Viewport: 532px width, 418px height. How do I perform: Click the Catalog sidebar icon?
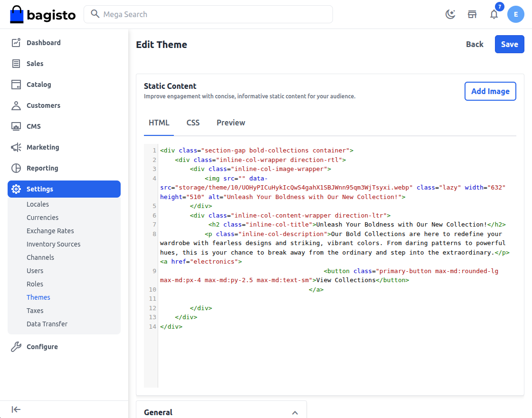click(x=16, y=85)
